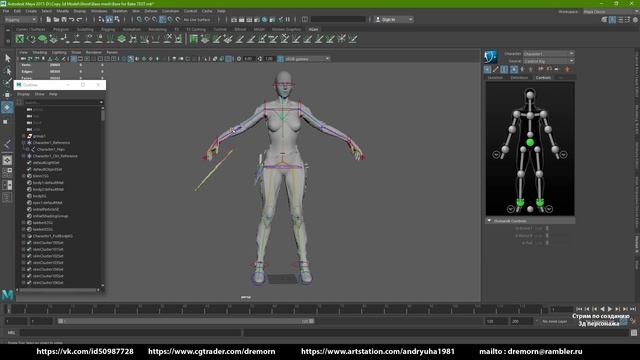Click the first green shelf icon
This screenshot has width=640, height=360.
coord(20,39)
